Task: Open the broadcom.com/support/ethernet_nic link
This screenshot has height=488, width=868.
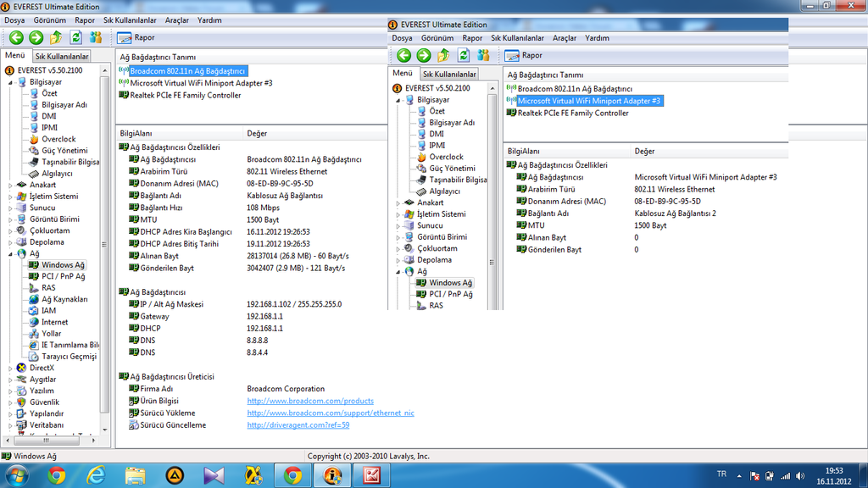Action: [331, 413]
